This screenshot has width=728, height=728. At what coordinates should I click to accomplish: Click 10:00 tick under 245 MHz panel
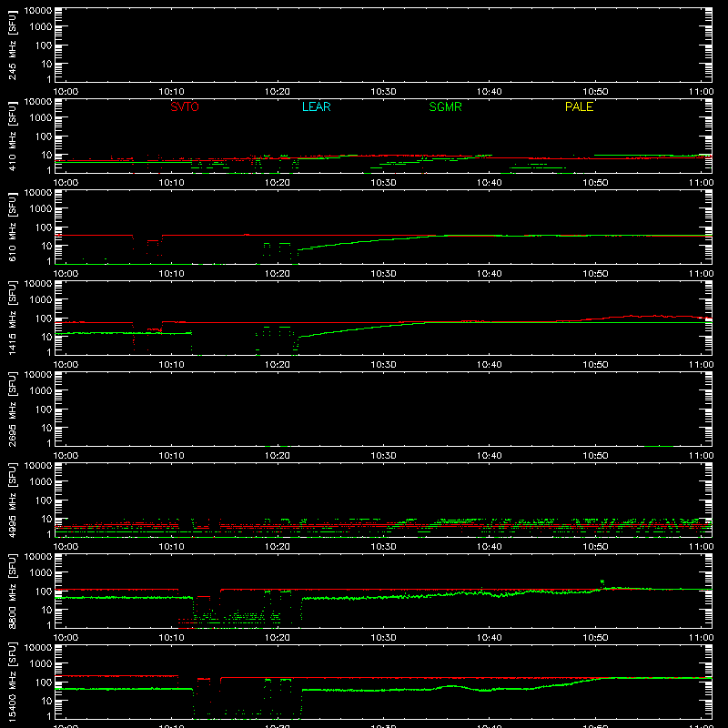pyautogui.click(x=66, y=92)
